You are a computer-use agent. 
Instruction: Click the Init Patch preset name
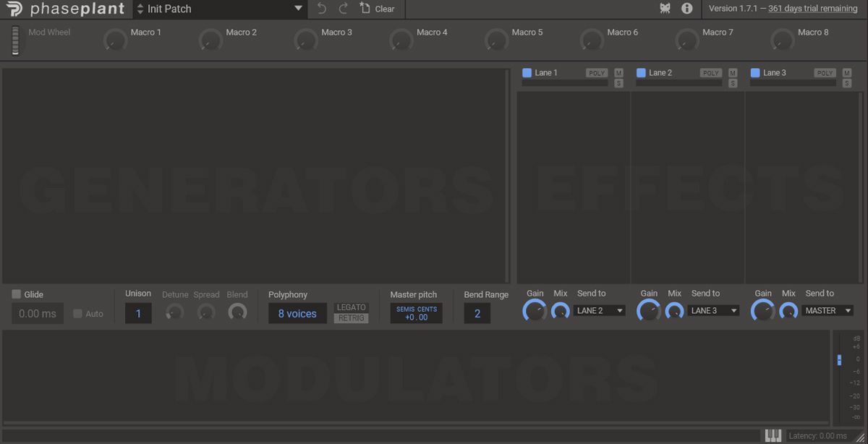click(x=169, y=9)
